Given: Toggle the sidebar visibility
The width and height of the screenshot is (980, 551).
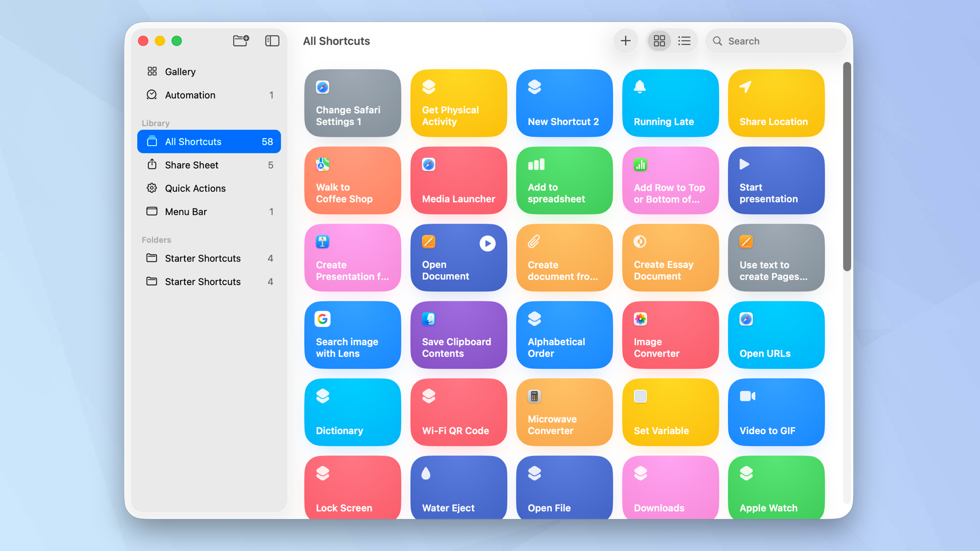Looking at the screenshot, I should click(x=272, y=41).
